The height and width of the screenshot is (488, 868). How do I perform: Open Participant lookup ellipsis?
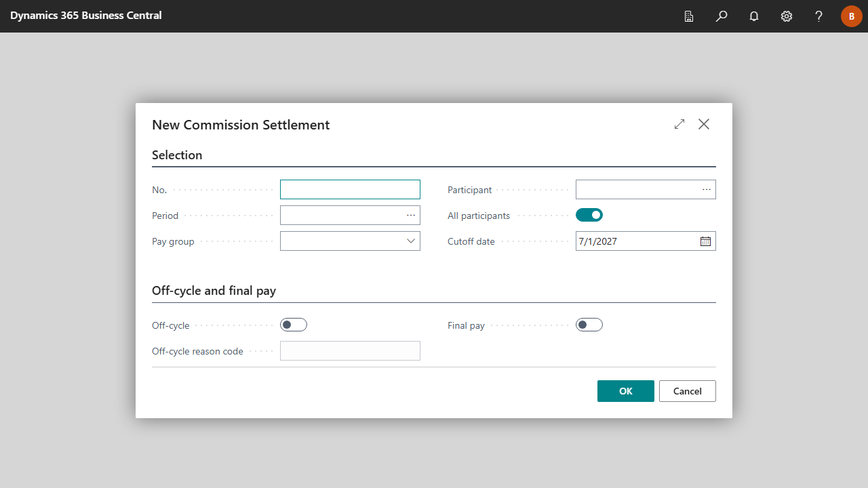[707, 190]
